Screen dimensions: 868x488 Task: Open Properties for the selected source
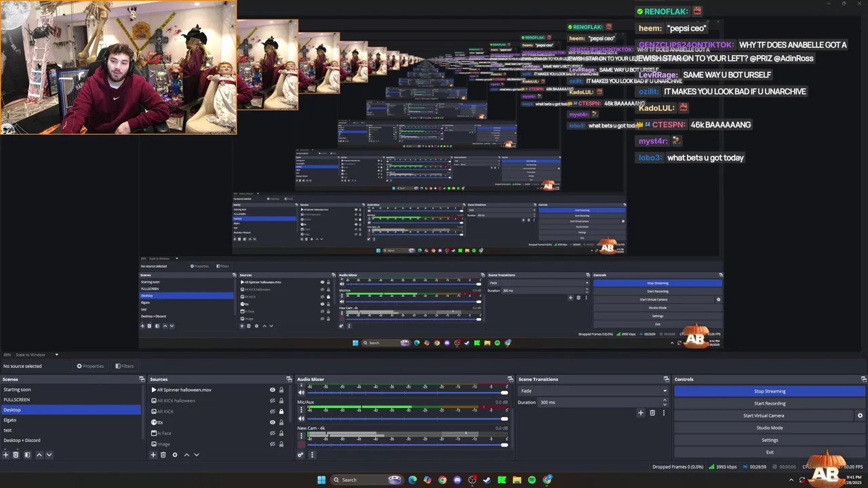(90, 366)
